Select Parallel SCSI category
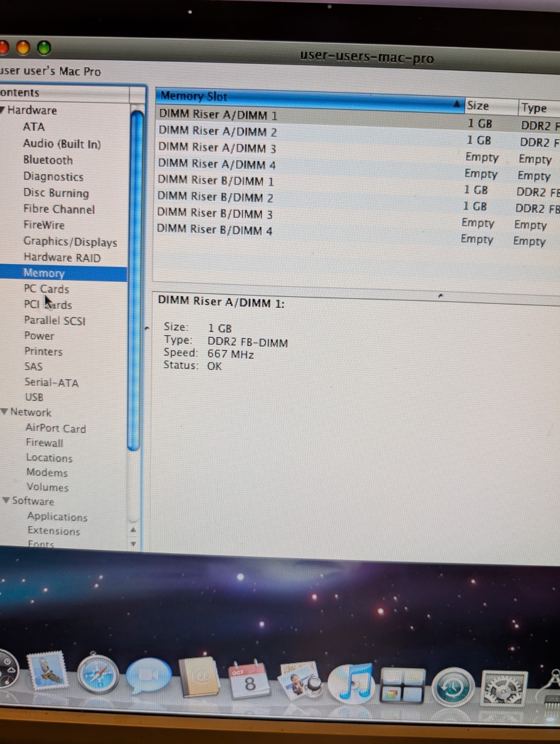The image size is (560, 744). pyautogui.click(x=55, y=320)
